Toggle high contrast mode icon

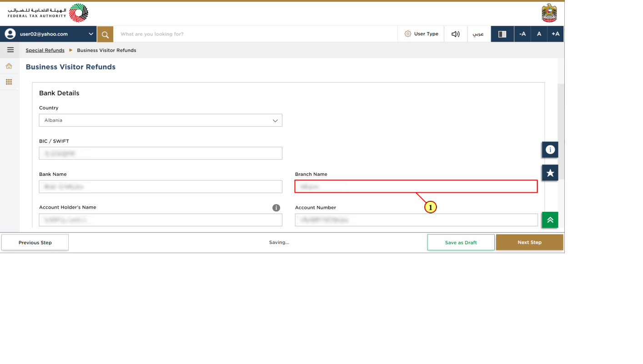502,34
